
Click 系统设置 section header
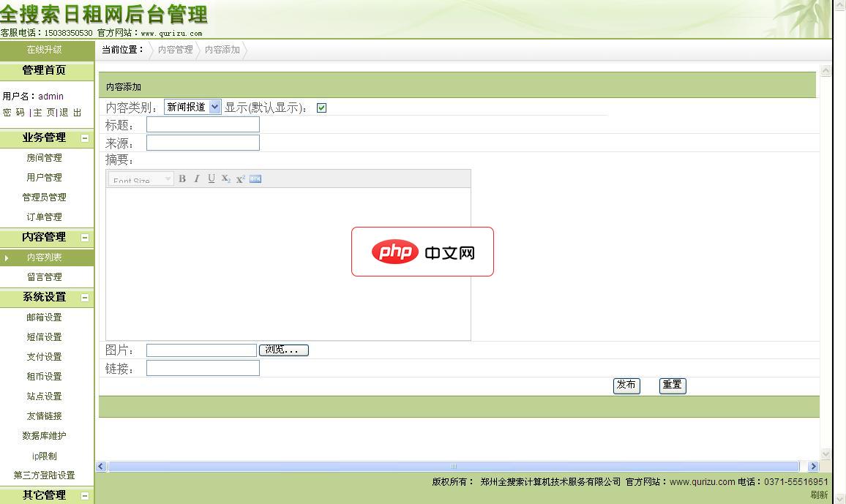tap(44, 297)
